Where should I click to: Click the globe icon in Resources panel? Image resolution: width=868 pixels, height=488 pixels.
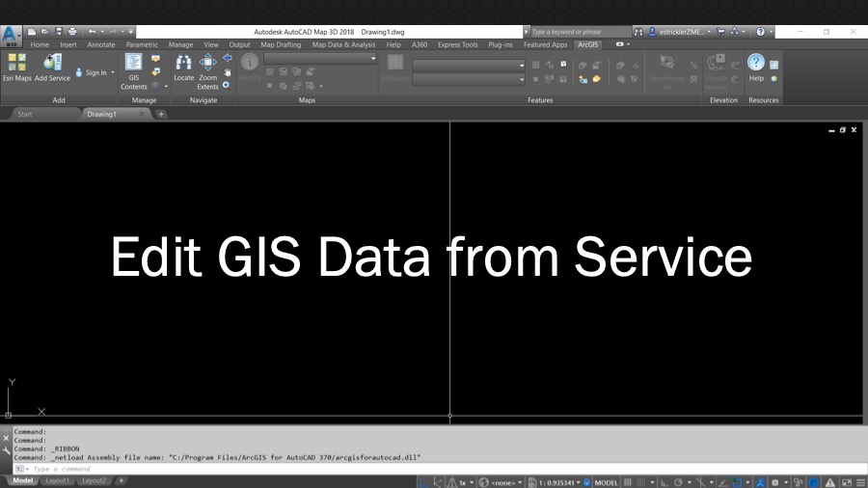(773, 79)
